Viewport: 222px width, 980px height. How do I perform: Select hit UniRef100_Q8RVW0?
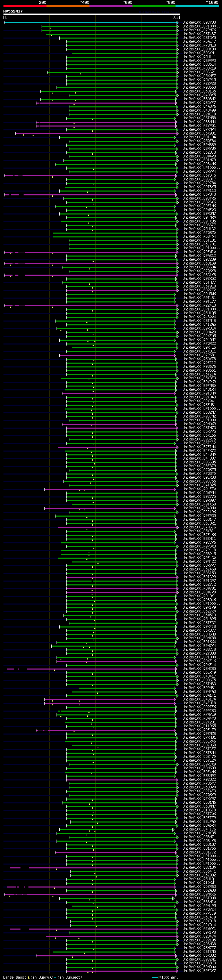(199, 149)
